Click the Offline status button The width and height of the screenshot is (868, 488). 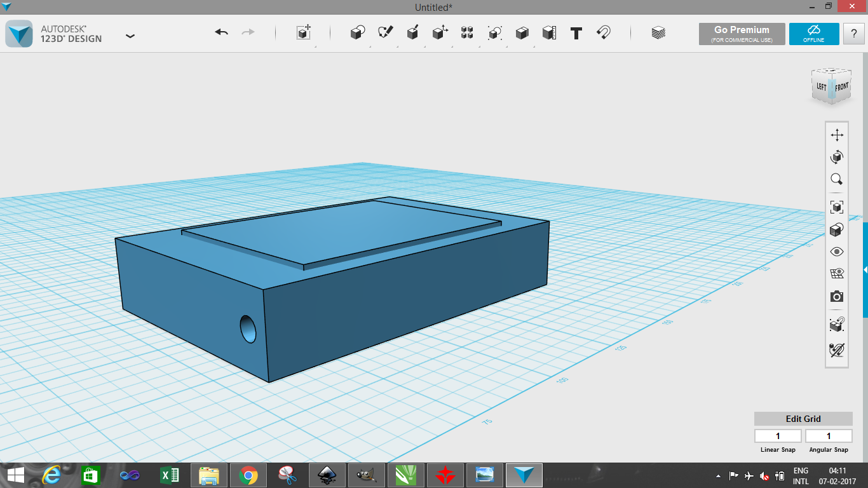point(814,34)
